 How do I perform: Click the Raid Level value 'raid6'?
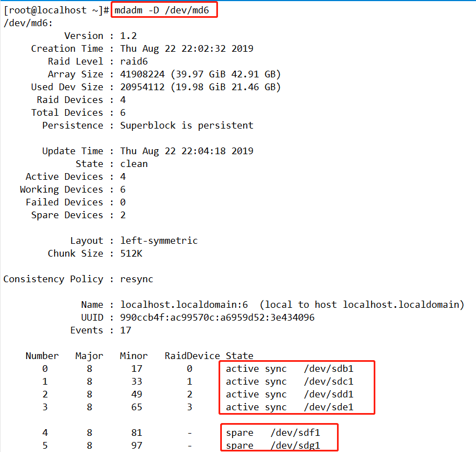point(134,61)
